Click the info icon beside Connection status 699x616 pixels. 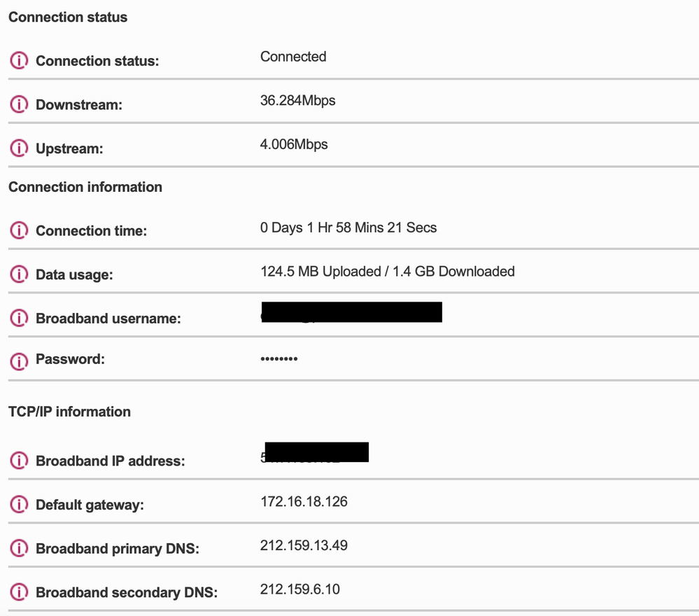click(x=19, y=61)
